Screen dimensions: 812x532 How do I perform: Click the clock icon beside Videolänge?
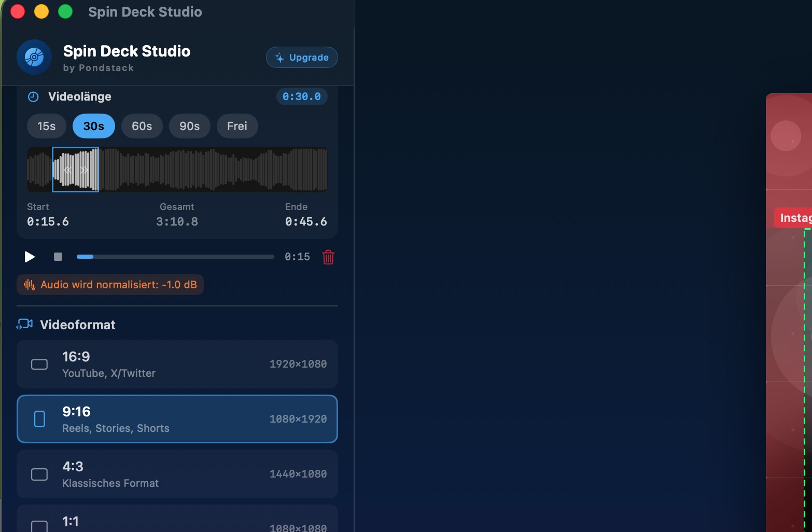(33, 97)
